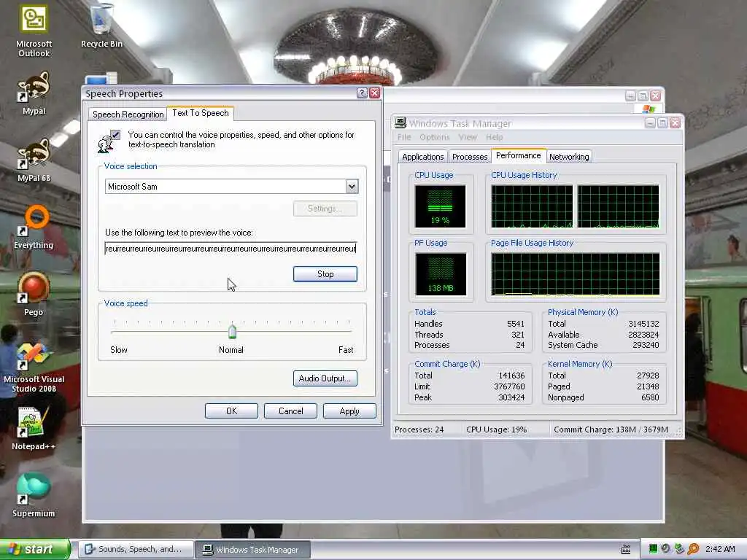Click the help question mark in Speech Properties
Screen dimensions: 747x560
[362, 93]
